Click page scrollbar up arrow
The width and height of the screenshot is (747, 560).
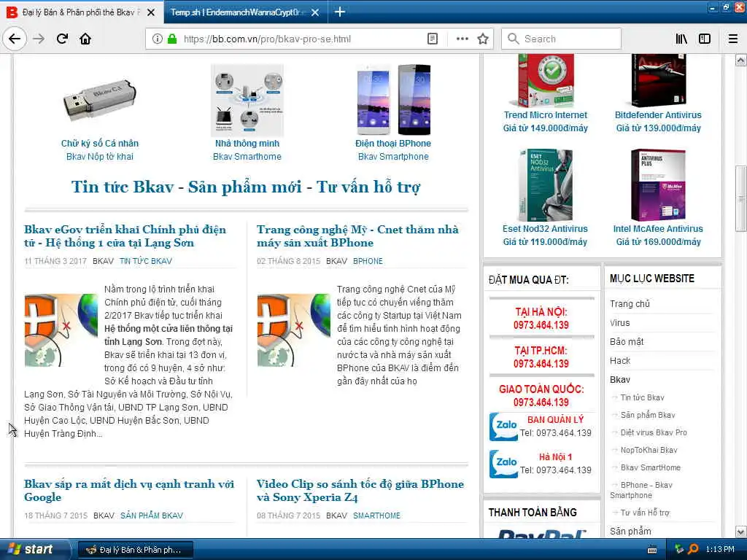click(x=740, y=60)
